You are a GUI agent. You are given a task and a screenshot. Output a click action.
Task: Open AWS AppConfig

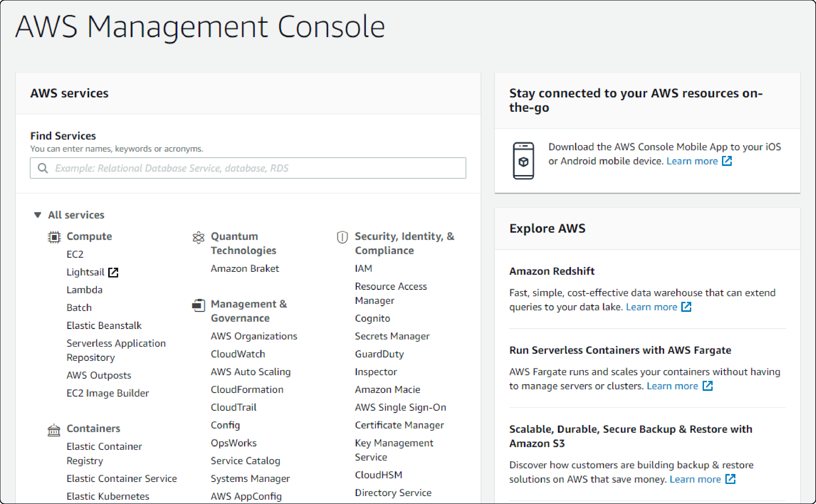[x=246, y=496]
